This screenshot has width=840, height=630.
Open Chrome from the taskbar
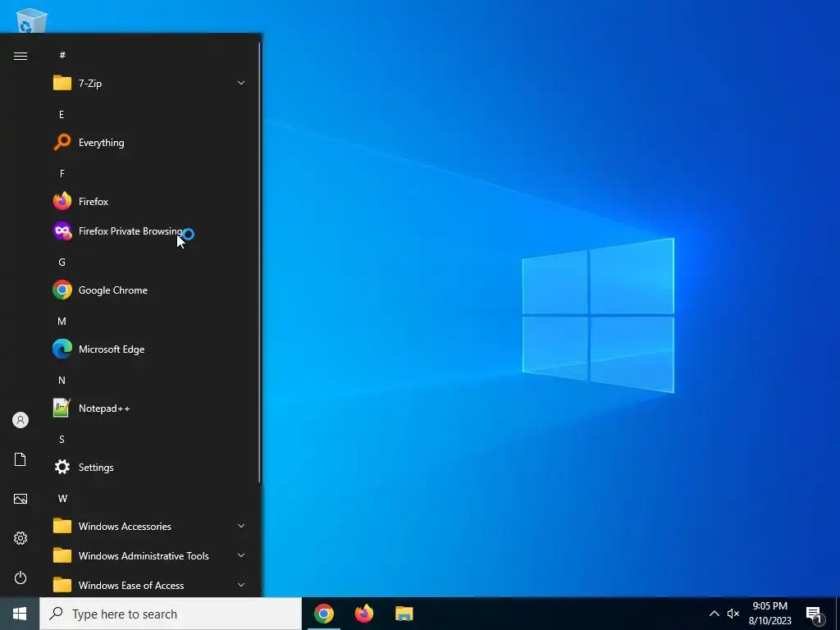pos(323,614)
